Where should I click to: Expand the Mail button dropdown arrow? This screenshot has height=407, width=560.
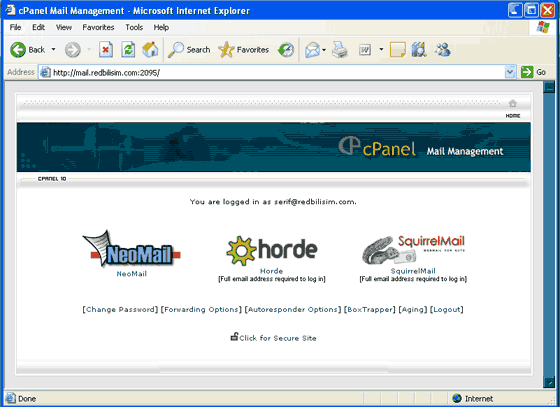click(x=324, y=50)
